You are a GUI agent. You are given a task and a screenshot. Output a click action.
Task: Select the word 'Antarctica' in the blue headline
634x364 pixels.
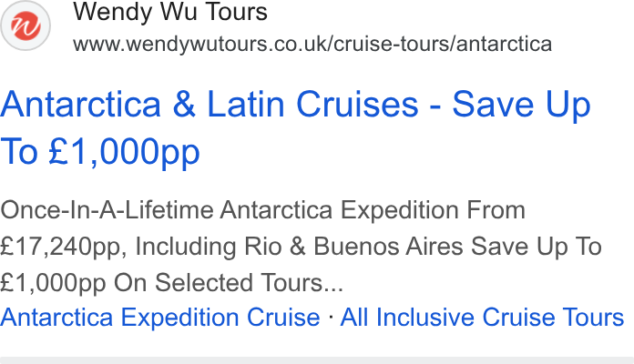[81, 105]
